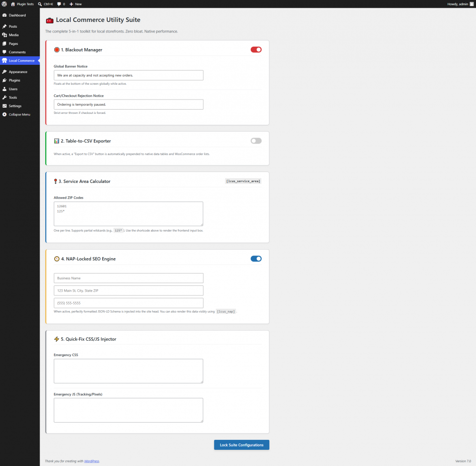Click the [lcus_nap] shortcode text
Viewport: 476px width, 466px height.
pyautogui.click(x=226, y=311)
